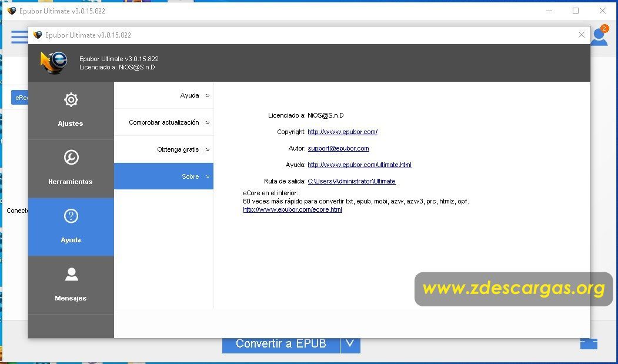Screen dimensions: 618x364
Task: Open the Ajustes settings gear section
Action: (71, 111)
